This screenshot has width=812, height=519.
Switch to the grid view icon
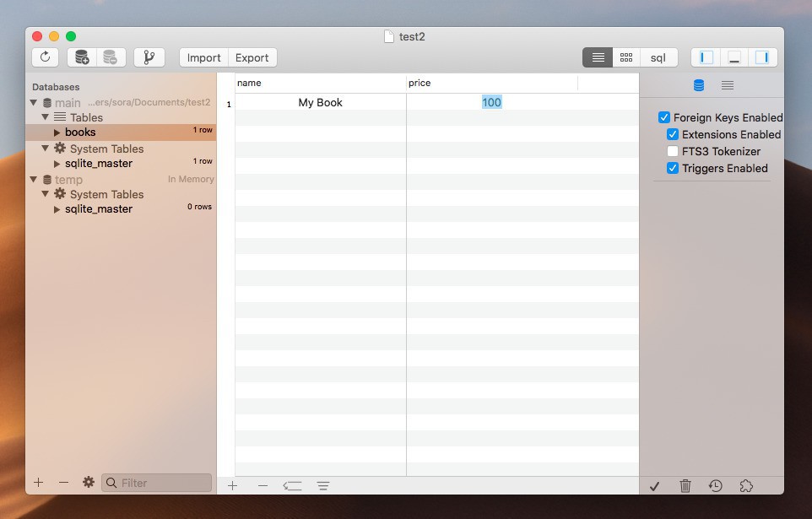626,57
